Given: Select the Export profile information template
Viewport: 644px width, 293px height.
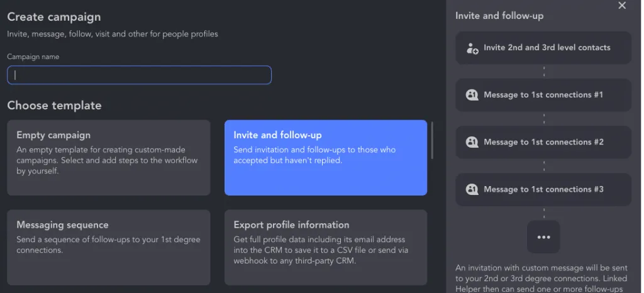Looking at the screenshot, I should pos(326,248).
